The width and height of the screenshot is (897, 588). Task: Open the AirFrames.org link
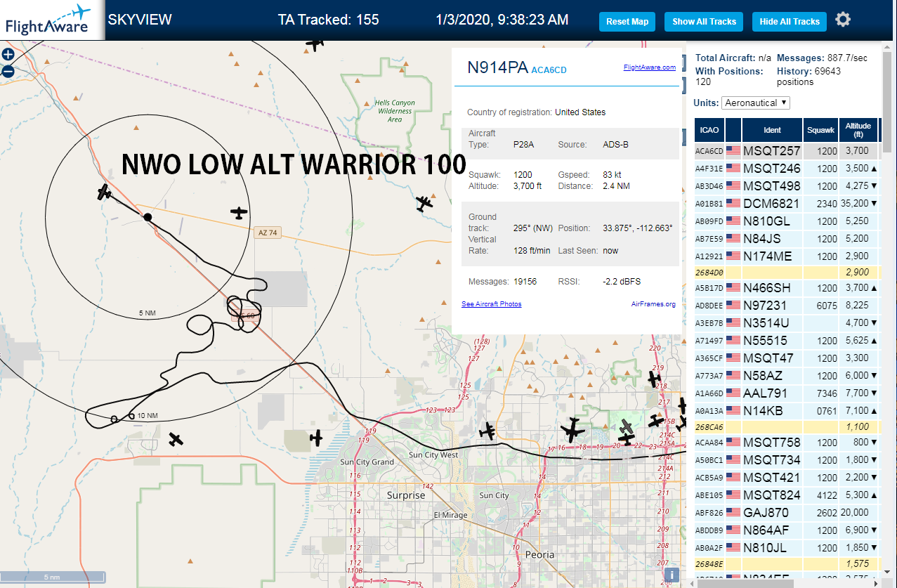pos(653,304)
